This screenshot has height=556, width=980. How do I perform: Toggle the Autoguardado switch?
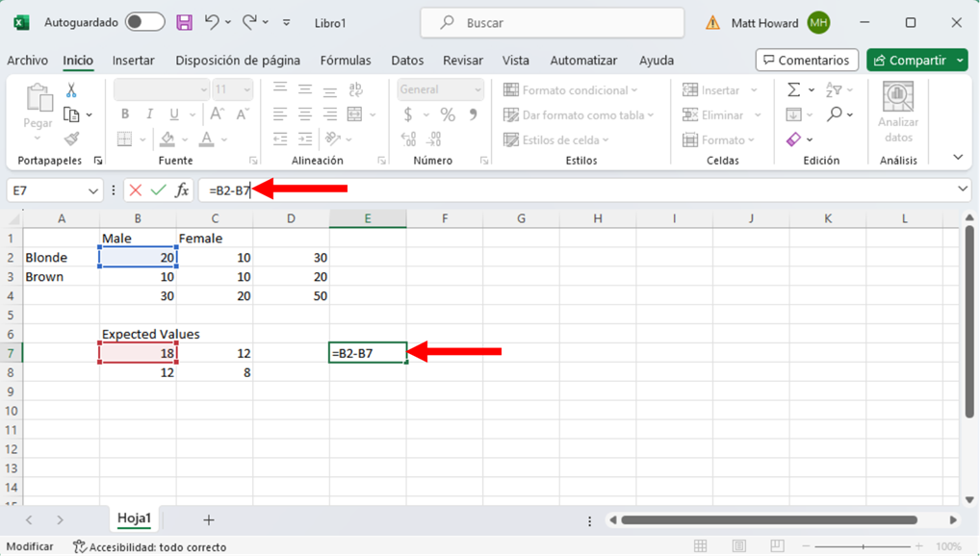point(144,22)
